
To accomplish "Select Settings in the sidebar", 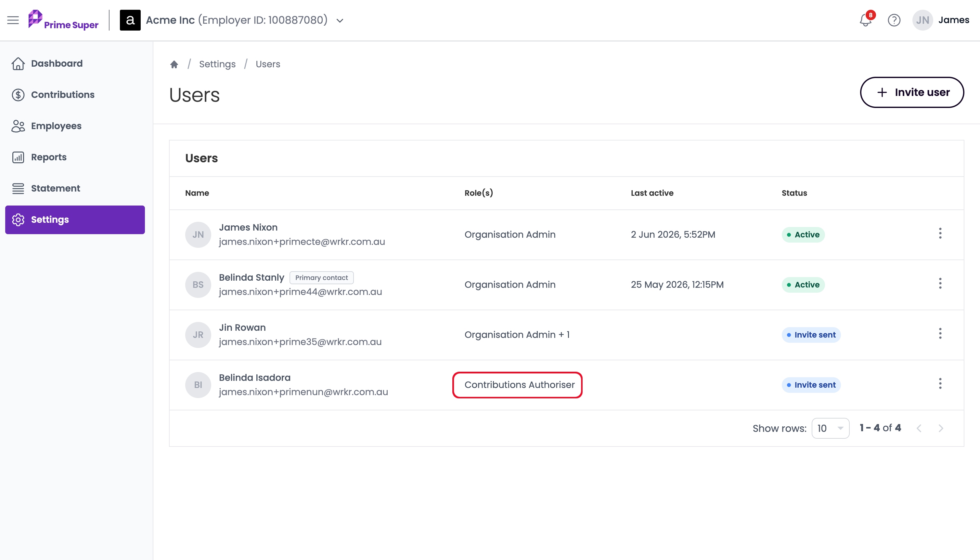I will (x=75, y=220).
